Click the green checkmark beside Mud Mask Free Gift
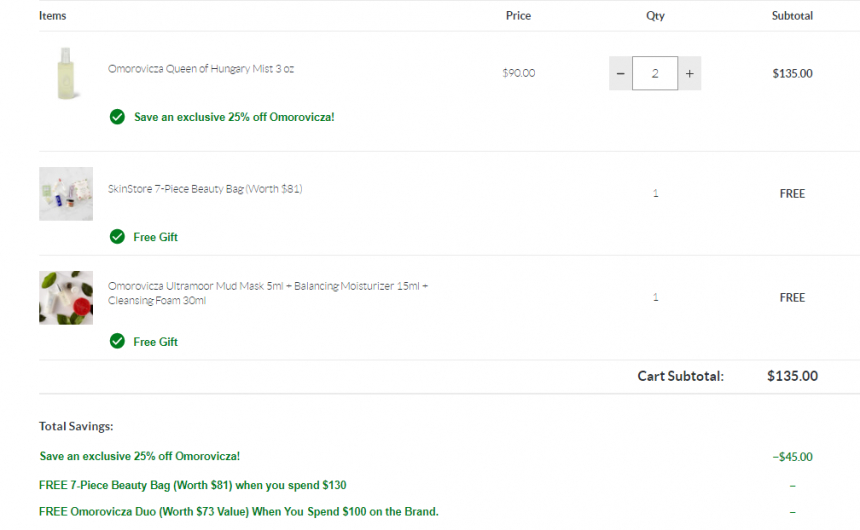The image size is (860, 530). click(x=117, y=341)
